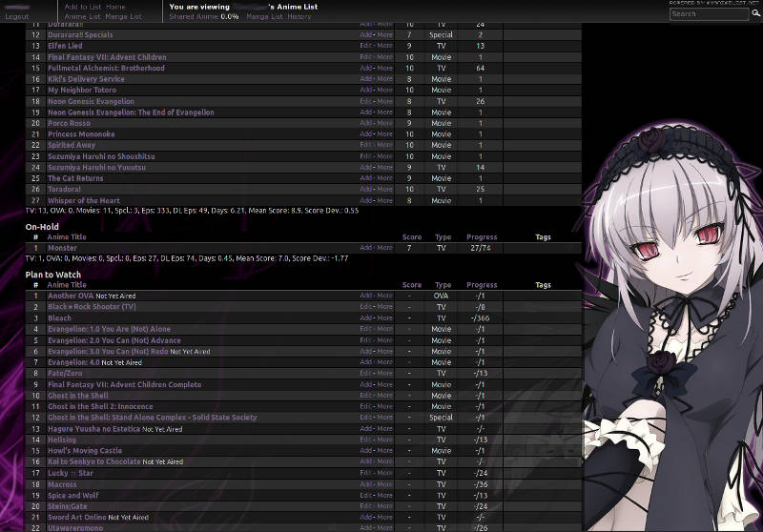Open the Princess Mononoke entry
The height and width of the screenshot is (532, 763).
click(81, 134)
